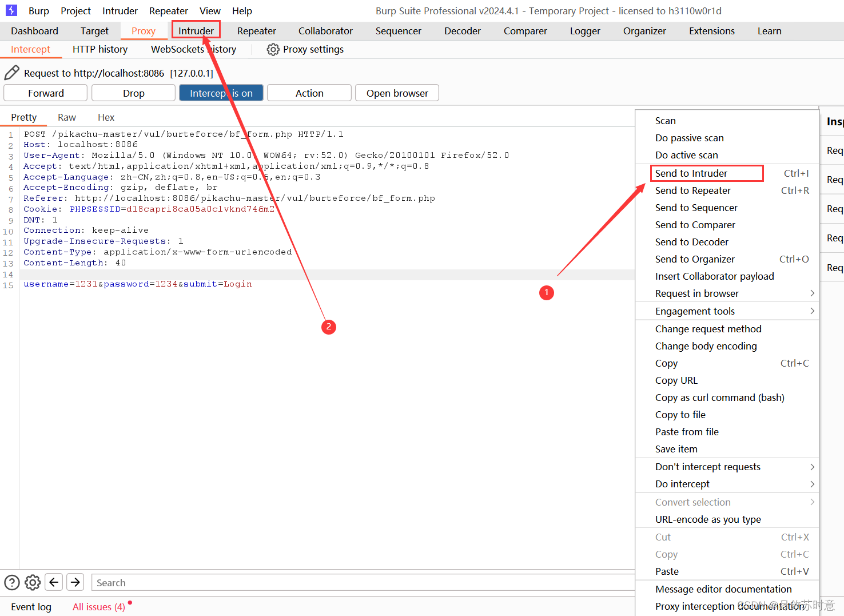Open the HTTP history sub-tab
This screenshot has width=844, height=616.
[x=100, y=49]
